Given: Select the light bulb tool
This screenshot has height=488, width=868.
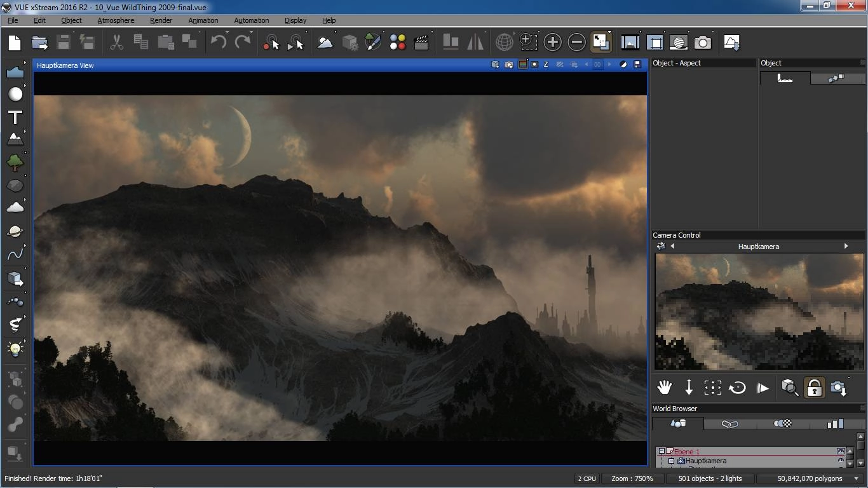Looking at the screenshot, I should (x=15, y=348).
